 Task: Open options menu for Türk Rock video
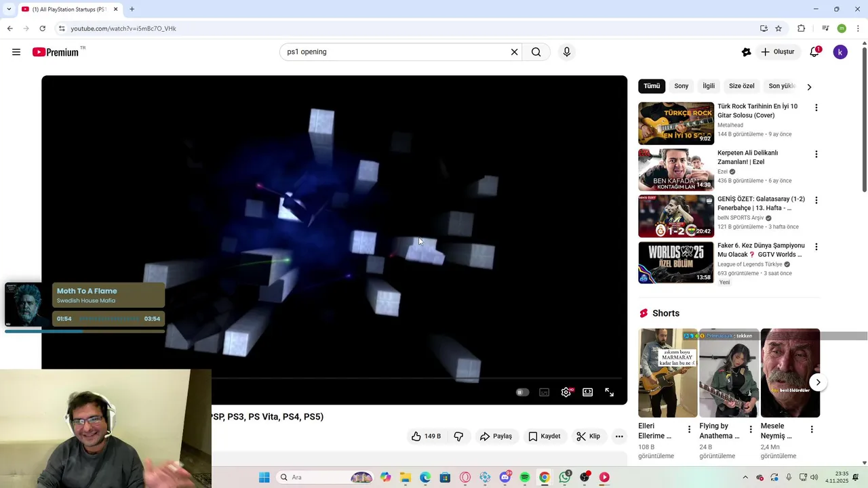[816, 108]
